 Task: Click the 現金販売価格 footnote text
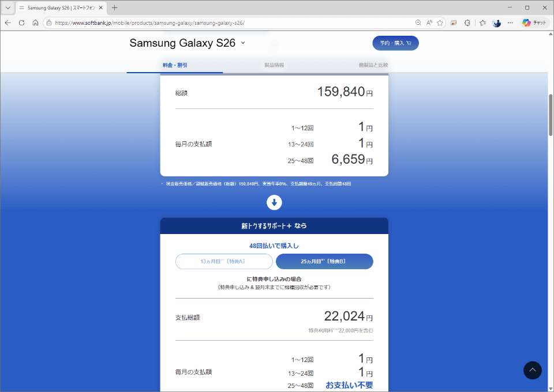(x=259, y=184)
